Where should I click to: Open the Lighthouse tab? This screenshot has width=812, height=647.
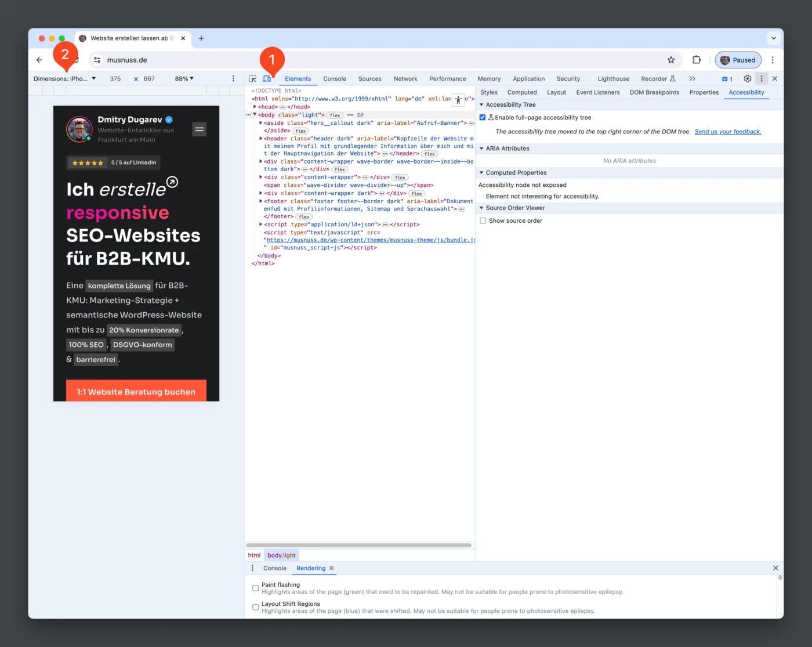pos(614,79)
